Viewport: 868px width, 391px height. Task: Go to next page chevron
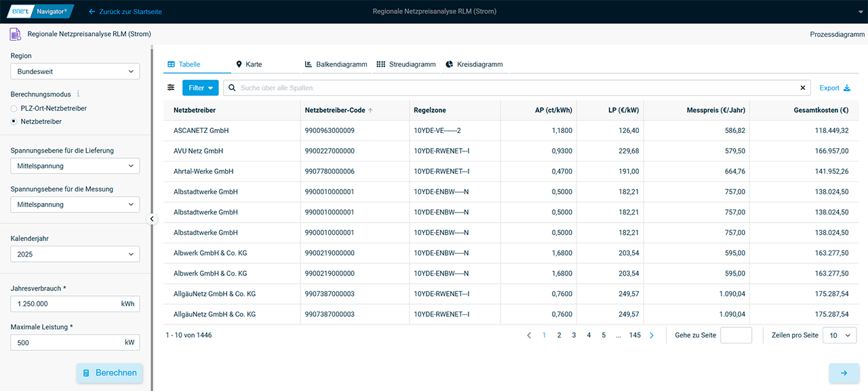pos(652,335)
